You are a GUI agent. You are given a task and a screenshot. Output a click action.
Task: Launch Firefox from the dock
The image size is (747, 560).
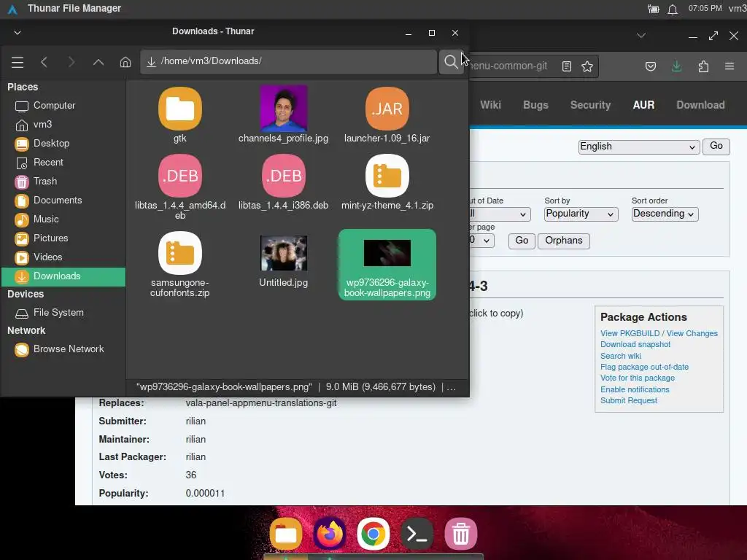point(330,534)
